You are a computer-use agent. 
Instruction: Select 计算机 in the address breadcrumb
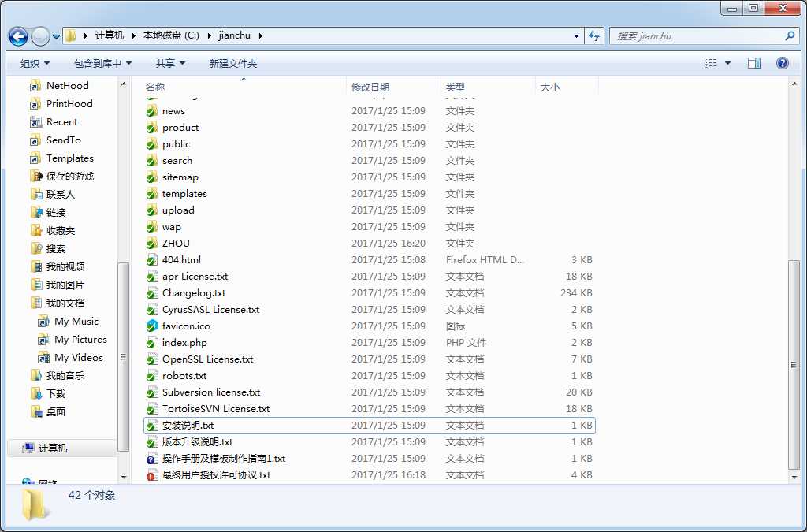click(x=109, y=35)
